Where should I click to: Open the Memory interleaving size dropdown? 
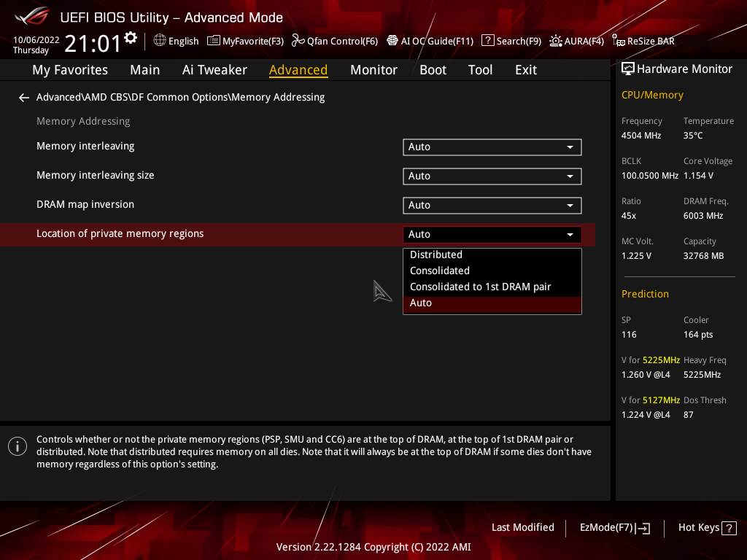pos(492,176)
